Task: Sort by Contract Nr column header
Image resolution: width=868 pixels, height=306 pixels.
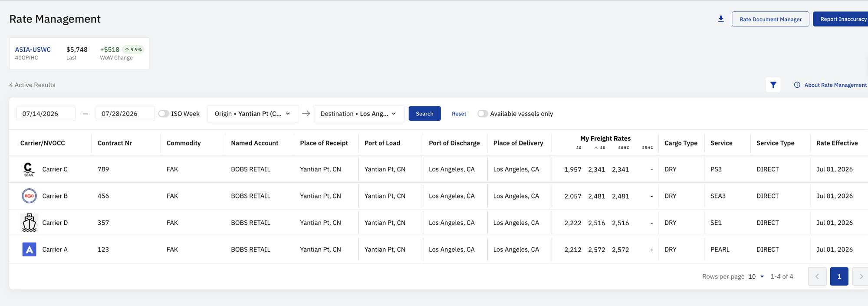Action: point(115,143)
